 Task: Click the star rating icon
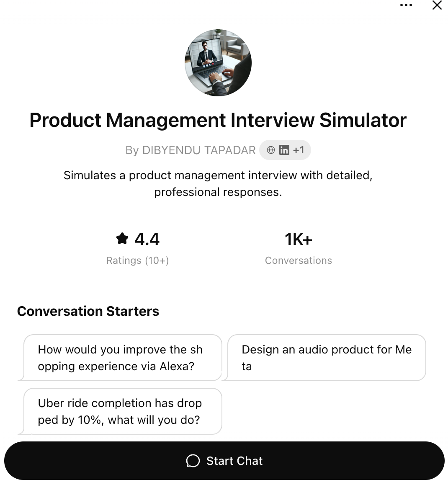122,239
